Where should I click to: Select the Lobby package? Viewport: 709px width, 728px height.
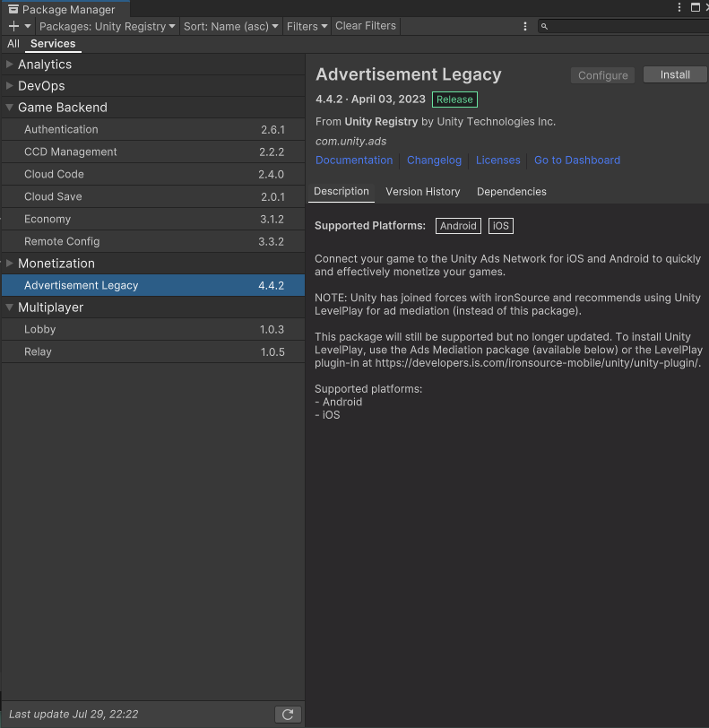[x=152, y=330]
